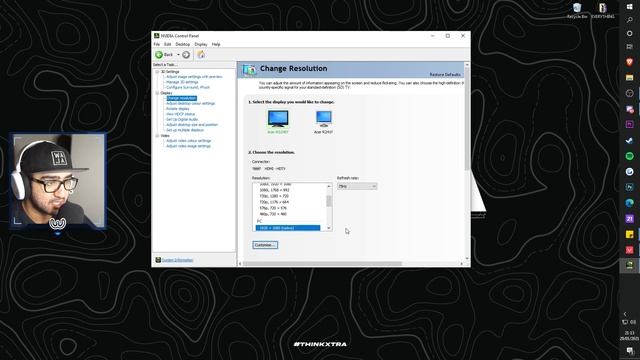The height and width of the screenshot is (360, 640).
Task: Click the vertical scrollbar thumb of main panel
Action: click(467, 118)
